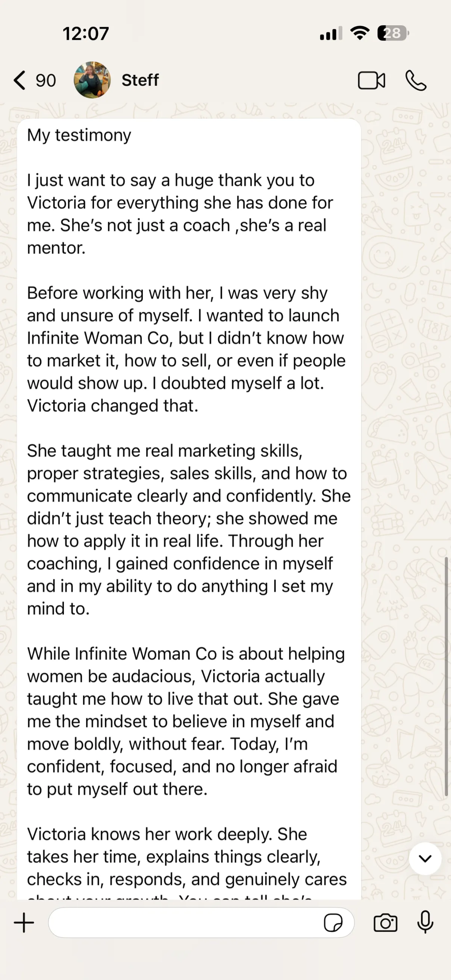Tap the 'My testimony' message heading
The height and width of the screenshot is (980, 451).
click(79, 135)
